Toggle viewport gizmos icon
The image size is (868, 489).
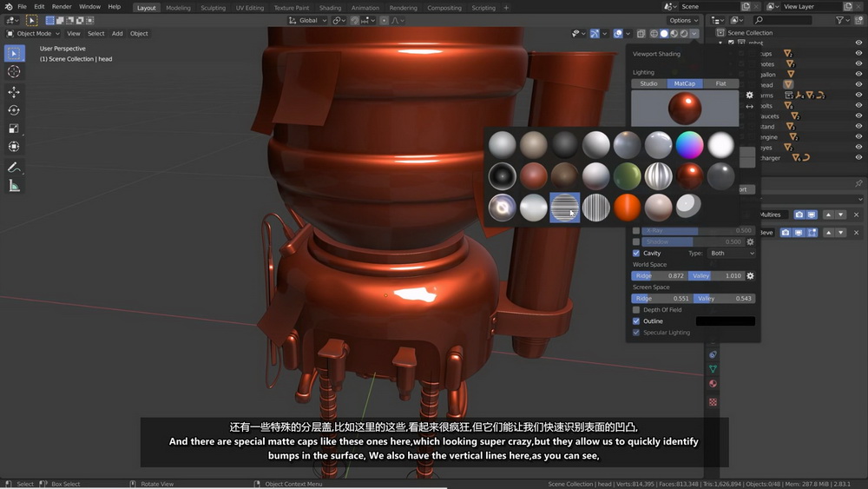595,34
